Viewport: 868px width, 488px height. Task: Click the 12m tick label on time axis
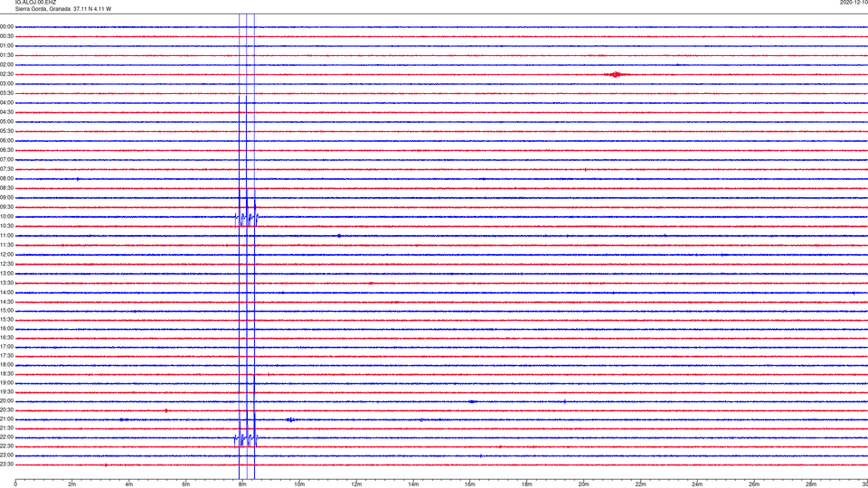click(356, 484)
